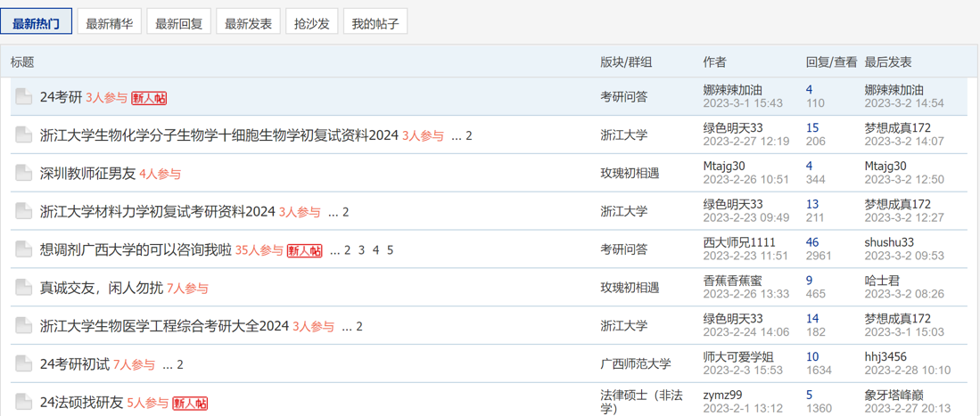
Task: View author 香蕉香蕉蜜 profile
Action: (732, 281)
